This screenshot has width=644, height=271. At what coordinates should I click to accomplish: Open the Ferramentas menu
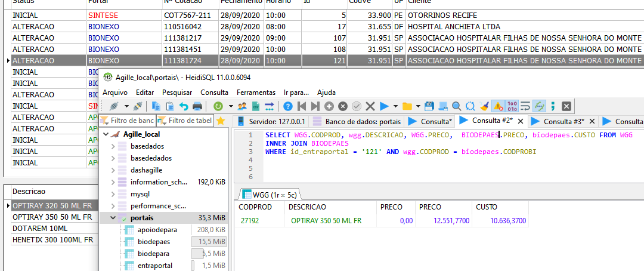[256, 93]
